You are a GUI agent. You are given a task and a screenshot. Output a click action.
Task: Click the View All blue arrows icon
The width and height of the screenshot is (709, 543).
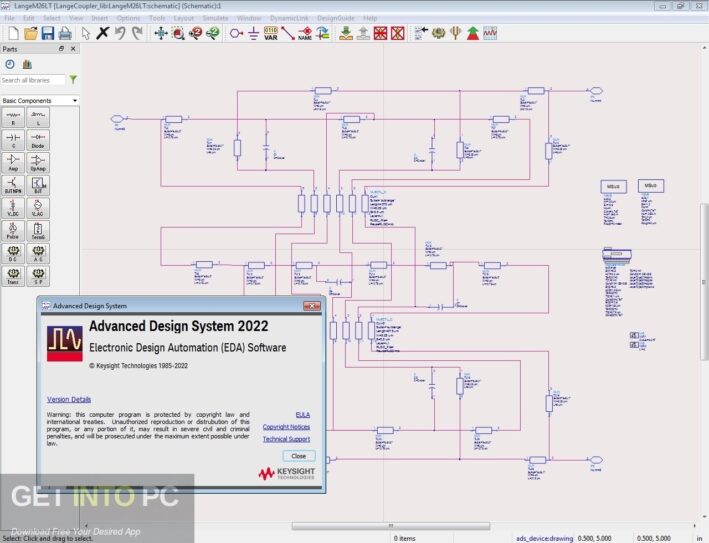[161, 33]
